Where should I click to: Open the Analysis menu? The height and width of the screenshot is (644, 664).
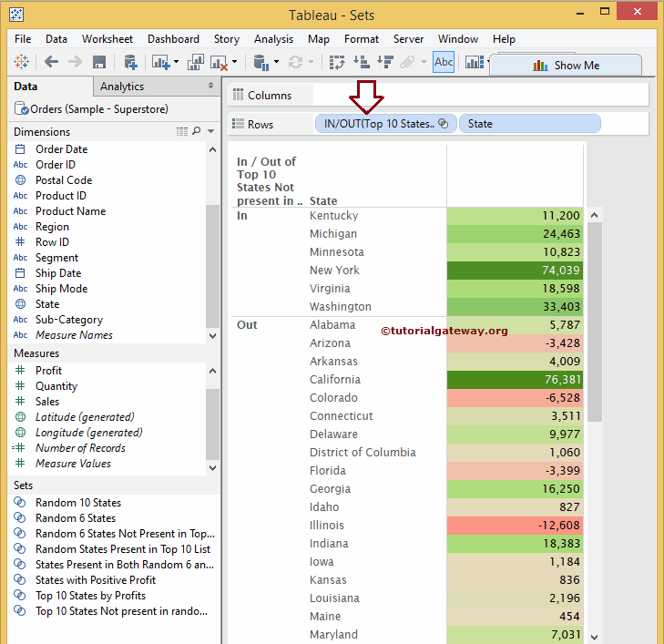tap(273, 39)
